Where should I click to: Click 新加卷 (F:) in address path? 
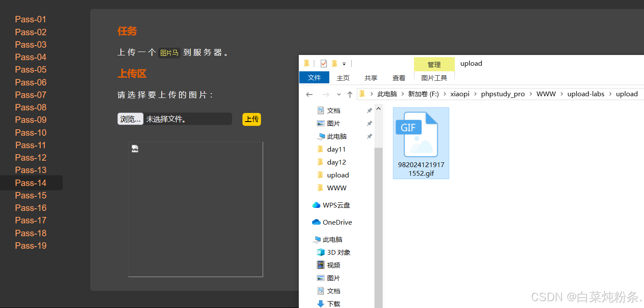(x=423, y=94)
